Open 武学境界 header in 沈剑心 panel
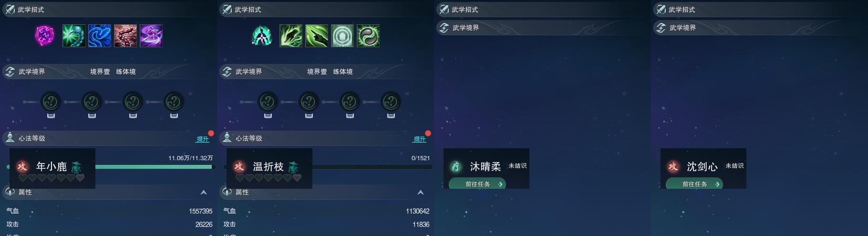This screenshot has width=868, height=236. (759, 28)
